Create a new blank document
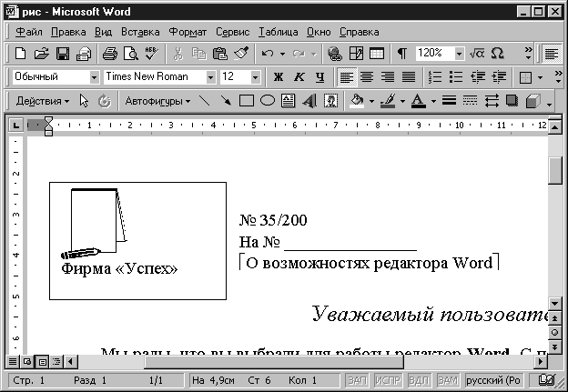This screenshot has height=392, width=568. 20,54
